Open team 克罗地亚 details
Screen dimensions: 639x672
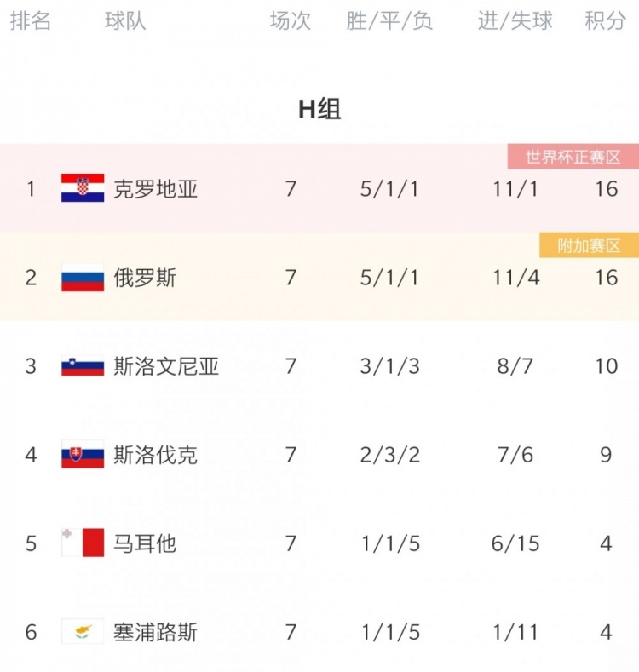(155, 189)
